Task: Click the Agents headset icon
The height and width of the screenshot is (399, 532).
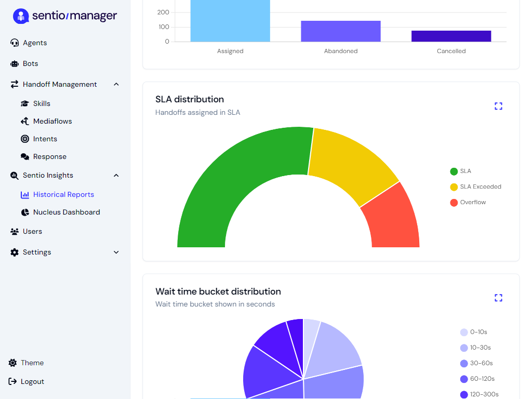Action: [14, 43]
